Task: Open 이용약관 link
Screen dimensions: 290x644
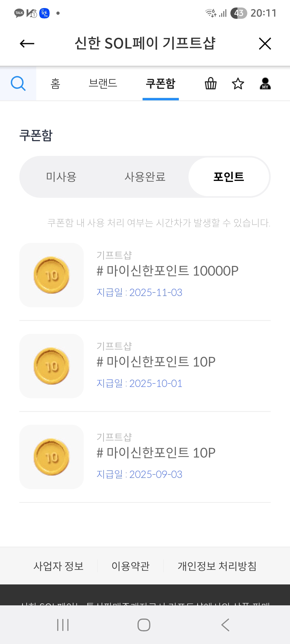Action: (x=130, y=566)
